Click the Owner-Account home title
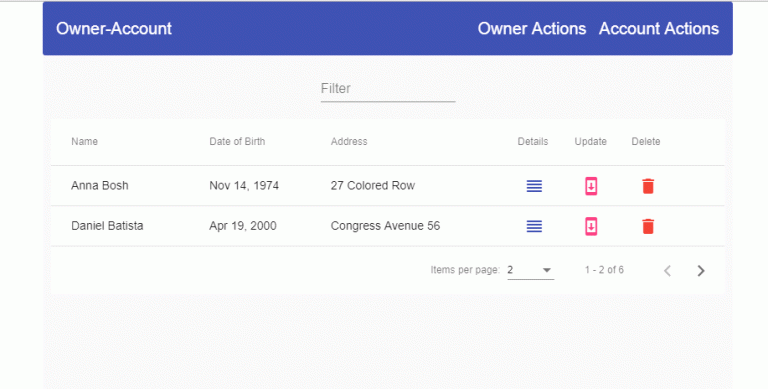 coord(114,28)
